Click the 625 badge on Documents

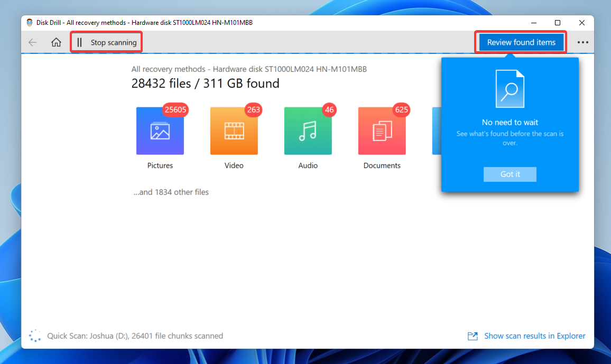401,110
